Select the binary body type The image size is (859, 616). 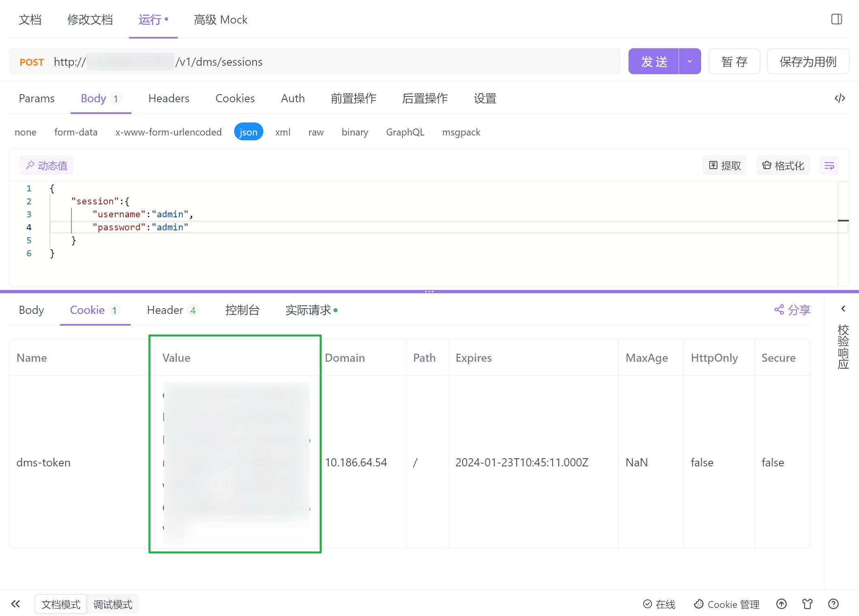point(355,132)
